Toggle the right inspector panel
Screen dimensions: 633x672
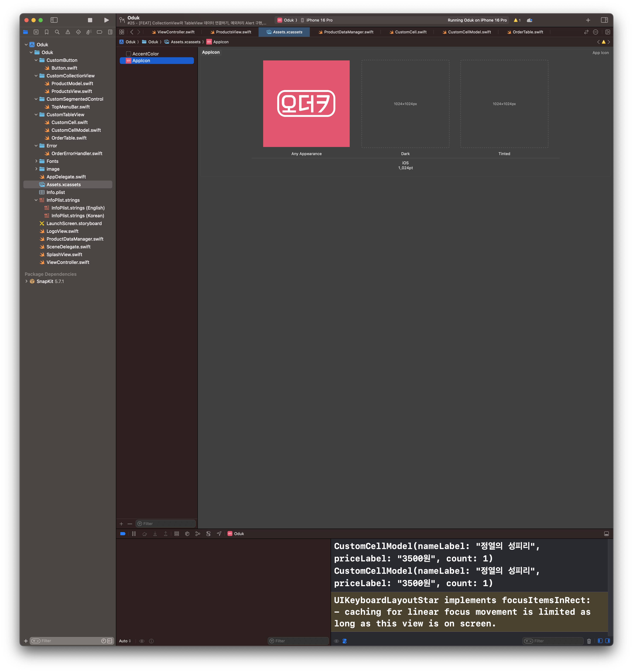point(605,20)
